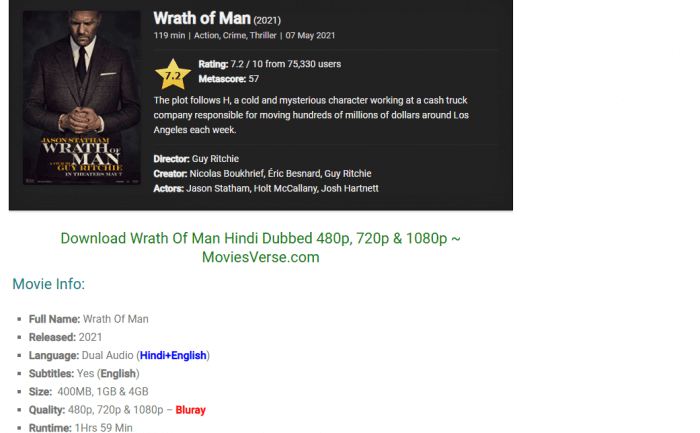Open the Wrath of Man poster thumbnail
The width and height of the screenshot is (700, 433).
82,98
